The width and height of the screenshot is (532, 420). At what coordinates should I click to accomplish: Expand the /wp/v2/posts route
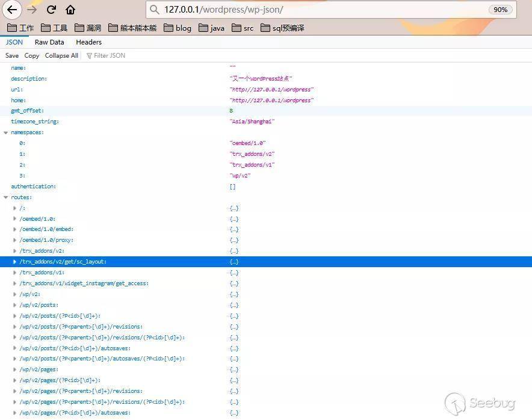pyautogui.click(x=15, y=305)
